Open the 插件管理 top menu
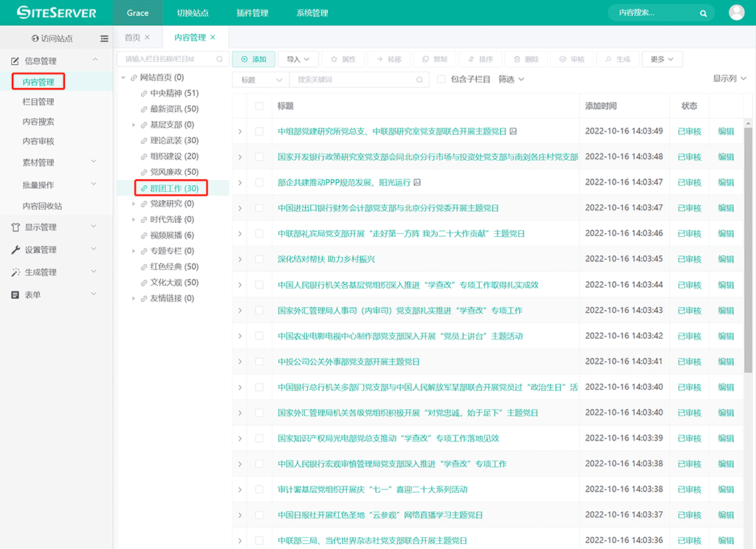The width and height of the screenshot is (756, 549). [253, 13]
